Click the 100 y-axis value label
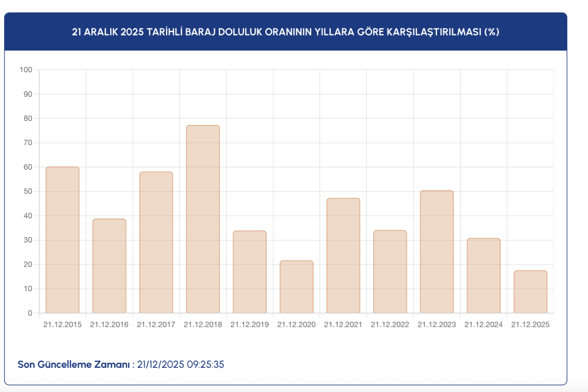 26,69
